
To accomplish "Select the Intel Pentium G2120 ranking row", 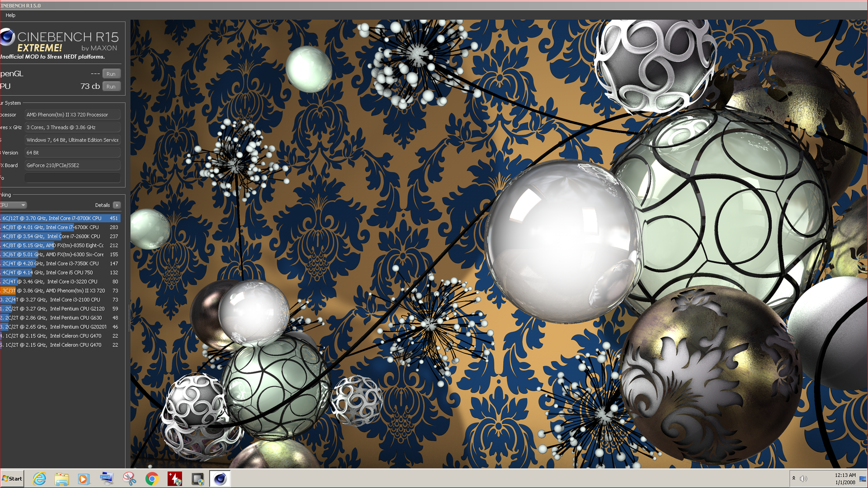I will (x=60, y=309).
